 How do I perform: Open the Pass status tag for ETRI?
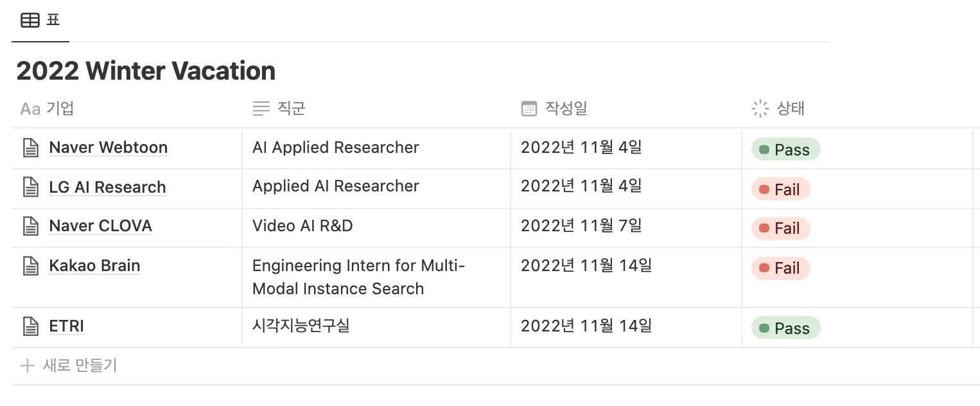[x=785, y=328]
